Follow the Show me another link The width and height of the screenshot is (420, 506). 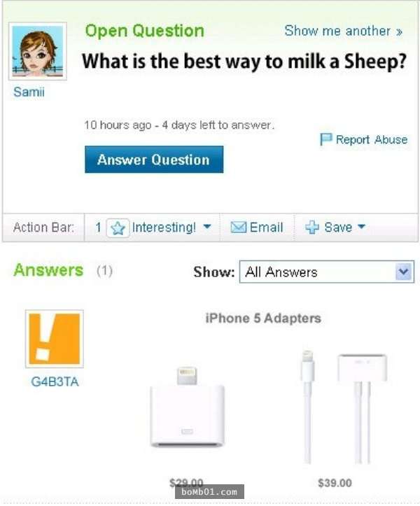pyautogui.click(x=344, y=31)
